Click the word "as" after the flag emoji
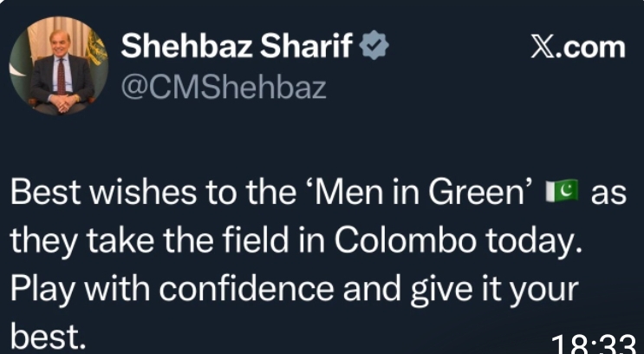 coord(609,193)
